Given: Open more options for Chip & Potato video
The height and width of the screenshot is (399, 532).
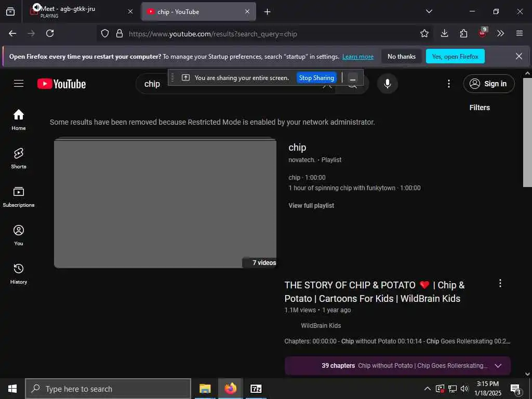Looking at the screenshot, I should coord(500,283).
